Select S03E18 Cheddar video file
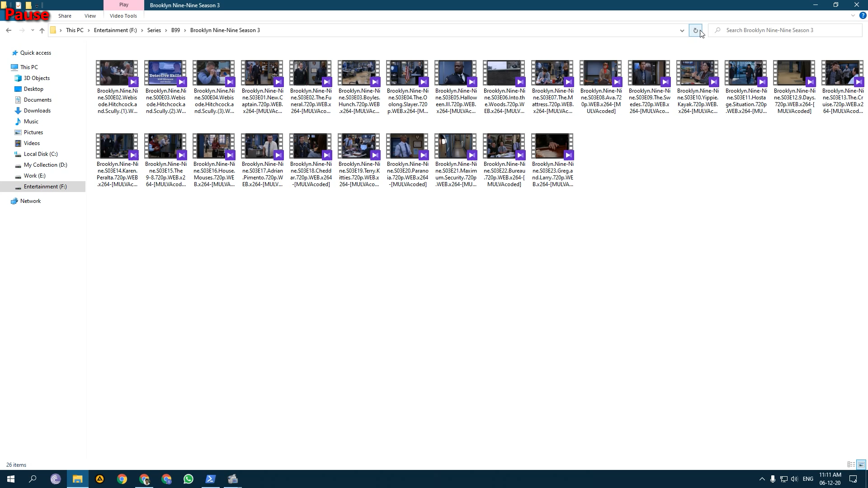Screen dimensions: 868x488 click(311, 160)
